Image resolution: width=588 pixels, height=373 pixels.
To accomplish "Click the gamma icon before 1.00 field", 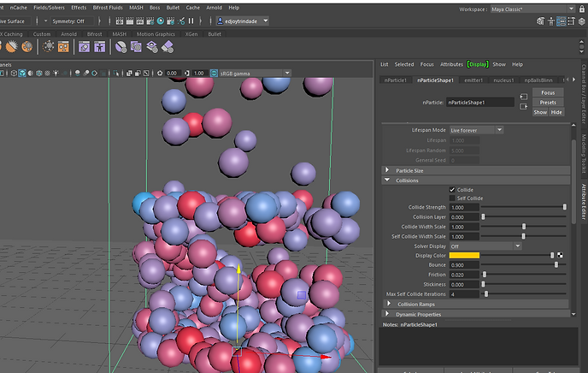I will point(187,74).
